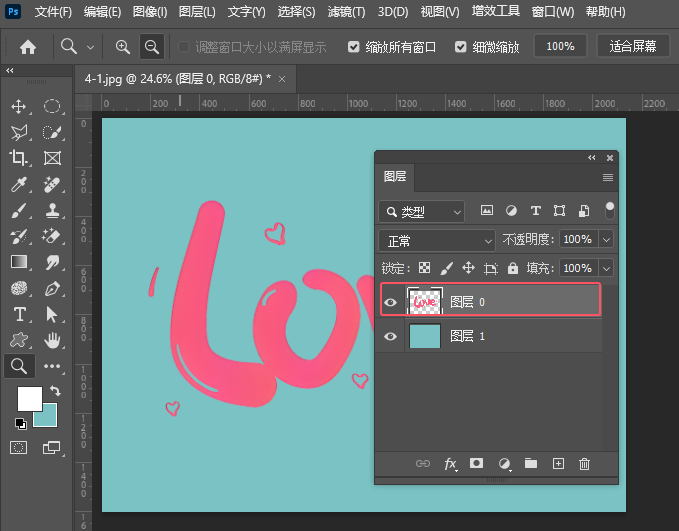The width and height of the screenshot is (679, 531).
Task: Select the Clone Stamp tool
Action: click(52, 210)
